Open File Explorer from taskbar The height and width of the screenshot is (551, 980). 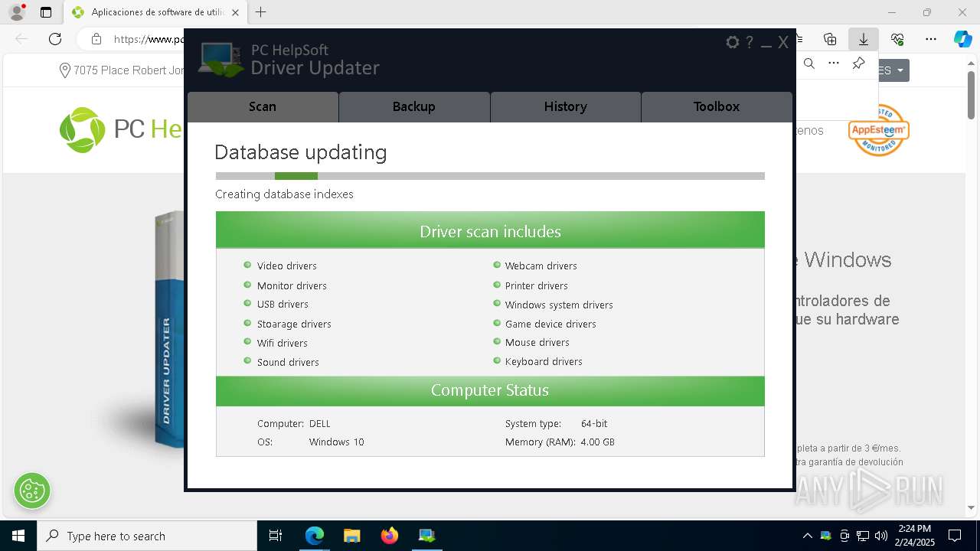pyautogui.click(x=351, y=536)
